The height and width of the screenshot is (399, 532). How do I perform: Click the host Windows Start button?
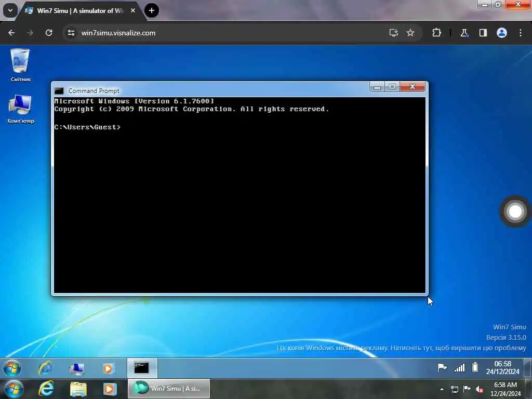pos(14,389)
